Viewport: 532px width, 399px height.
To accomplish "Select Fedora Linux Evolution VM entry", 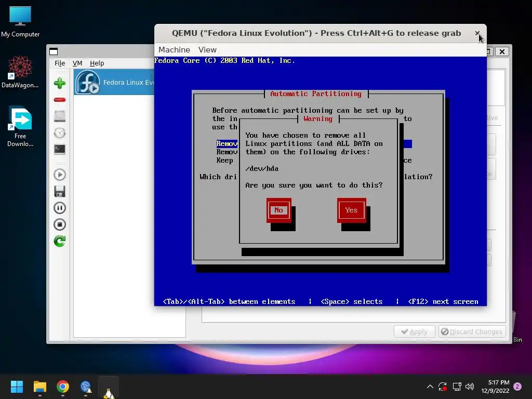I will tap(114, 82).
